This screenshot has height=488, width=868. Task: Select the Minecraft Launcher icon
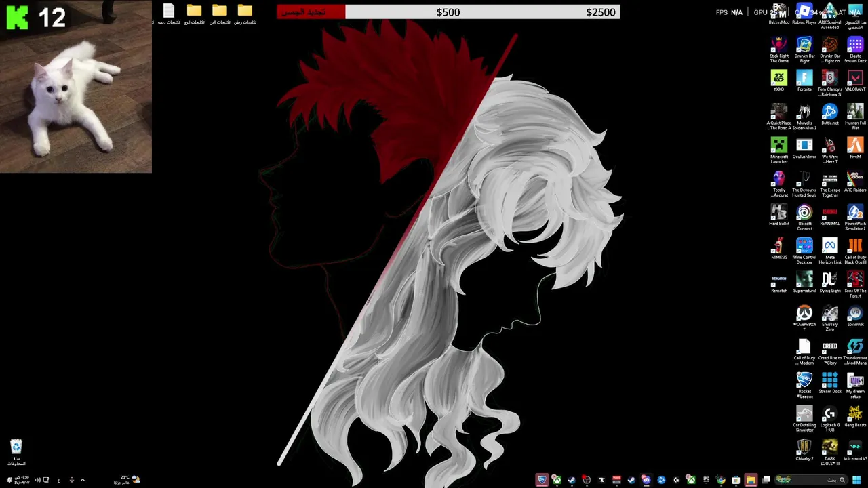(778, 150)
